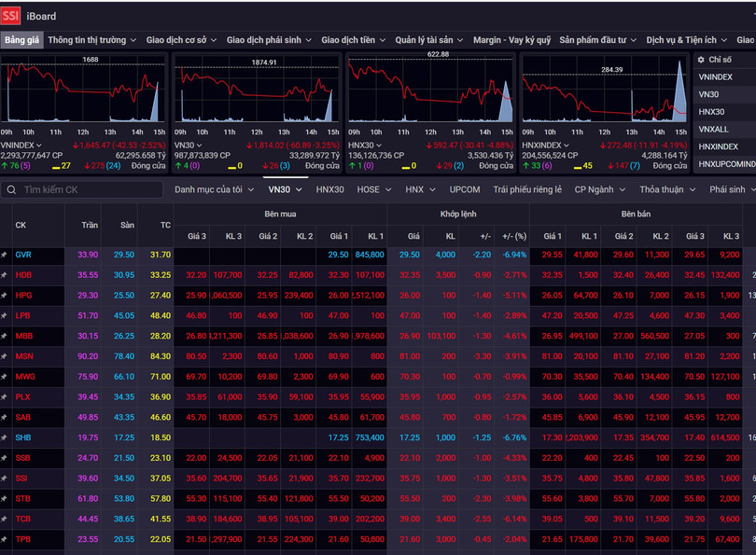Screen dimensions: 756x555
Task: Pin the GVR stock row
Action: coord(5,255)
